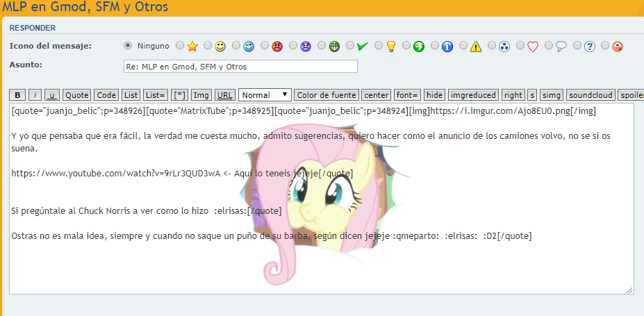Select the star message icon radio button

[x=180, y=46]
